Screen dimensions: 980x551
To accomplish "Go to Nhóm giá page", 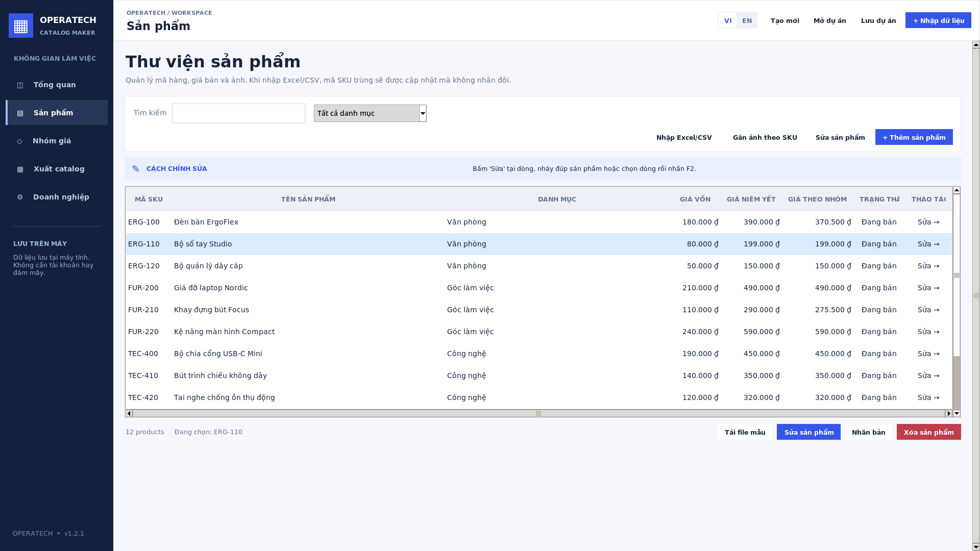I will click(x=57, y=141).
